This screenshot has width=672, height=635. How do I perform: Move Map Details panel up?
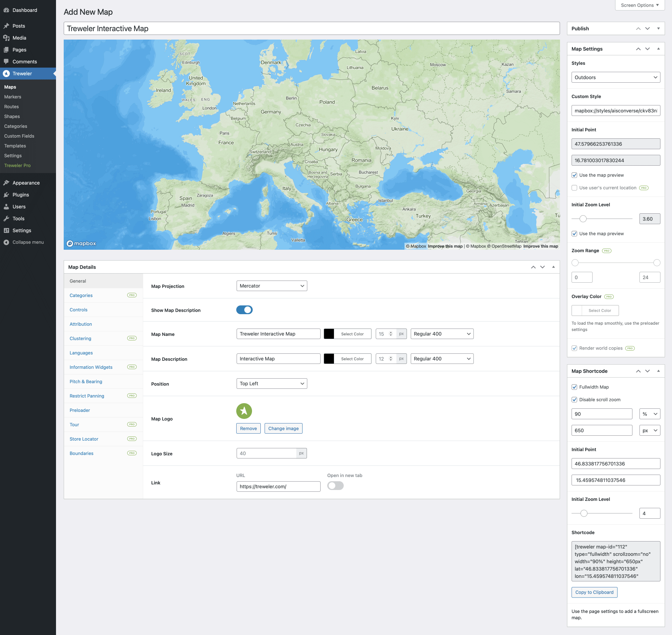[533, 267]
